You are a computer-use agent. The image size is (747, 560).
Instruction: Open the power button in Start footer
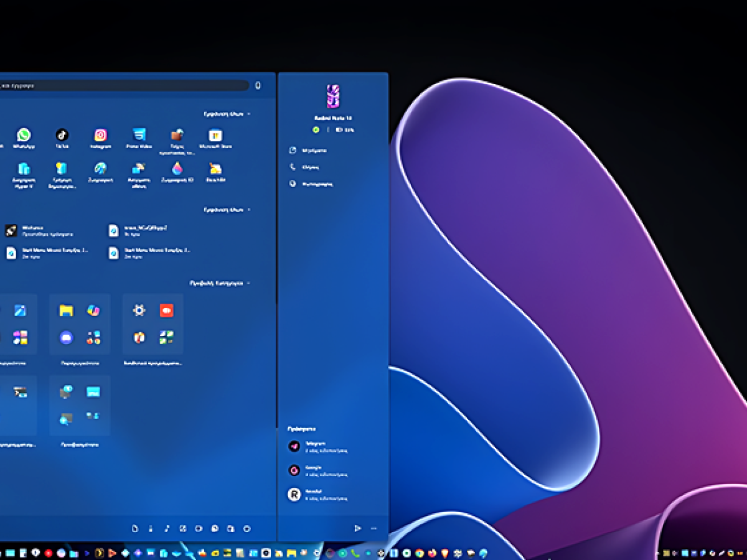[247, 528]
